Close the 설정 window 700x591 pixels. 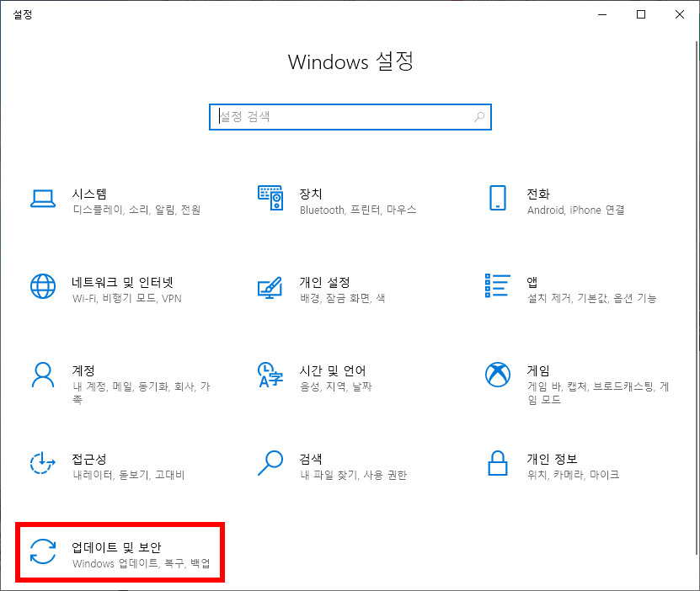[x=680, y=14]
